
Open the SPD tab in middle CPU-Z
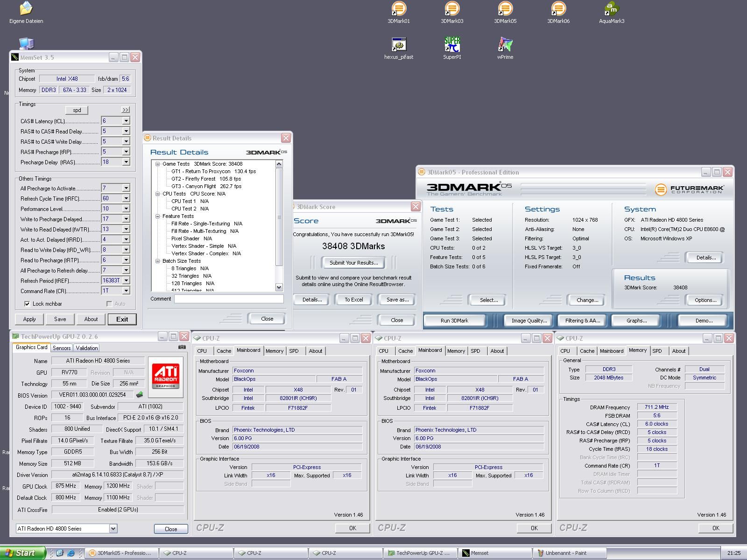[x=475, y=351]
